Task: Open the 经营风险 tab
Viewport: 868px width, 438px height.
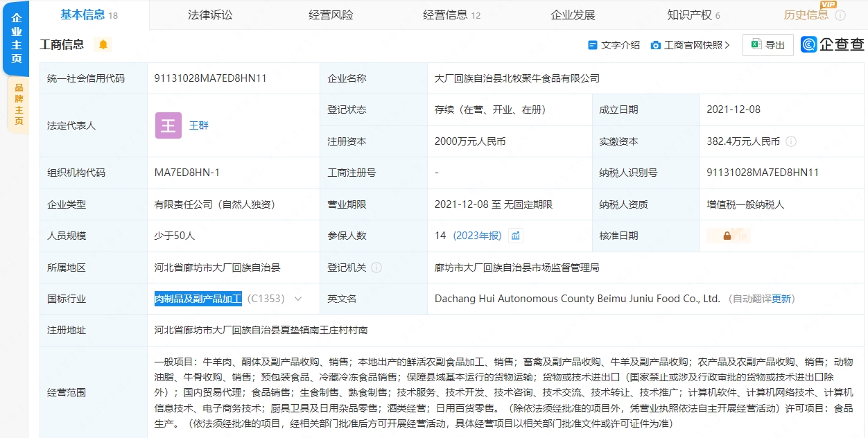Action: 331,15
